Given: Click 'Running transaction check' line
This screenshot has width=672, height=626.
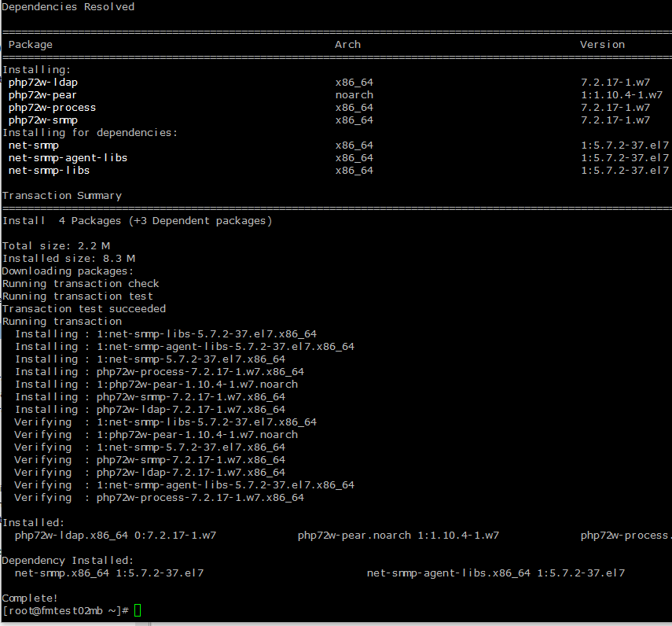Looking at the screenshot, I should point(81,283).
